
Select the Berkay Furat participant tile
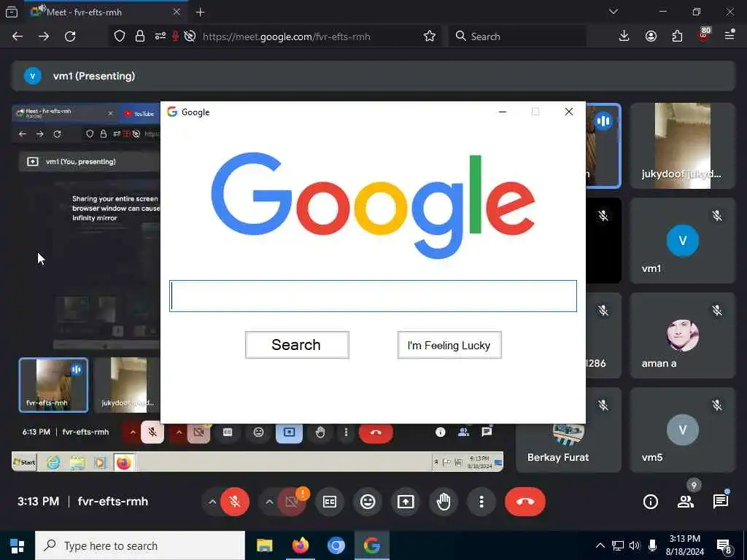568,448
